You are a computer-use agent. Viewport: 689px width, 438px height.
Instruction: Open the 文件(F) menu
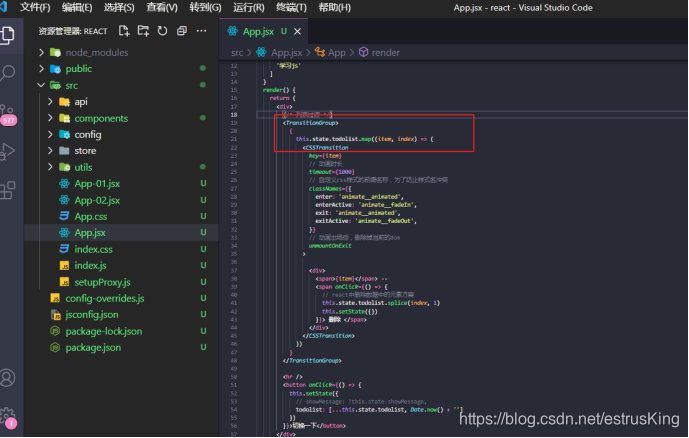[35, 7]
